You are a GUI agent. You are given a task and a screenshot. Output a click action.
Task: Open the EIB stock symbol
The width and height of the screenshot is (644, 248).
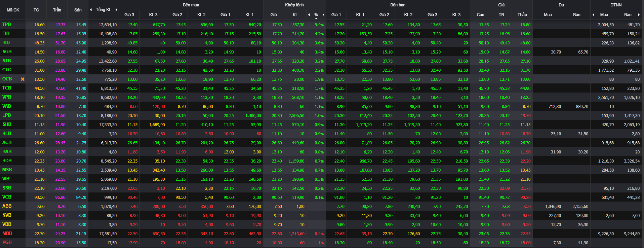click(6, 34)
